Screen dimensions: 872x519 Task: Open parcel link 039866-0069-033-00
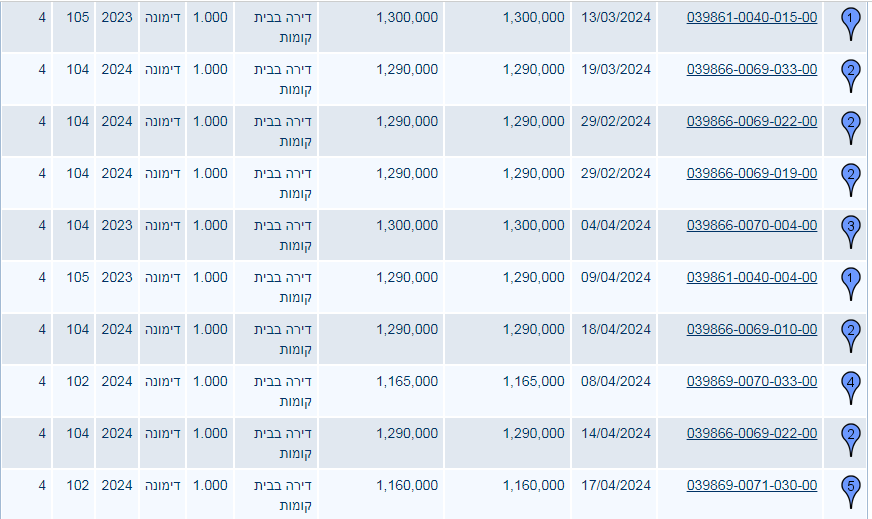(x=752, y=69)
